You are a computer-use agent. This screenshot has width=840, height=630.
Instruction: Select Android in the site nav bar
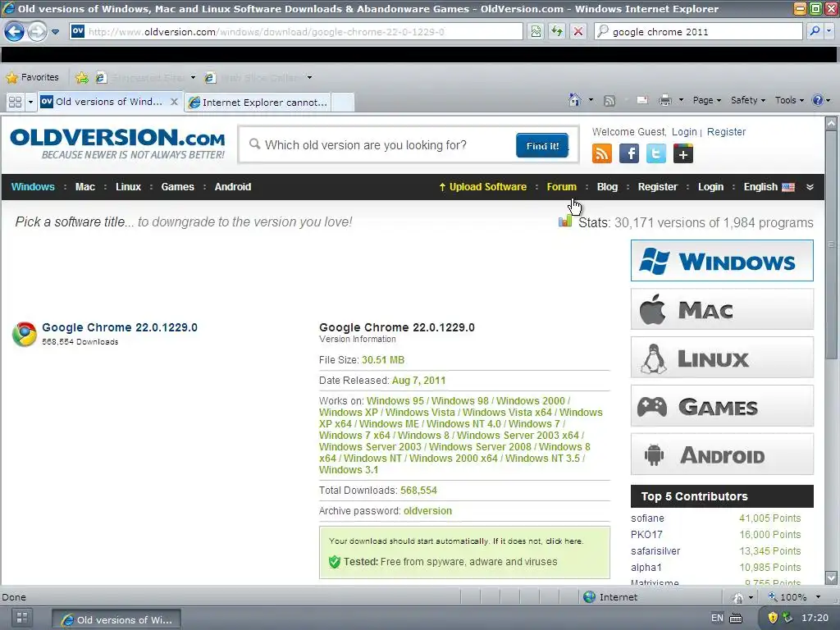click(232, 187)
